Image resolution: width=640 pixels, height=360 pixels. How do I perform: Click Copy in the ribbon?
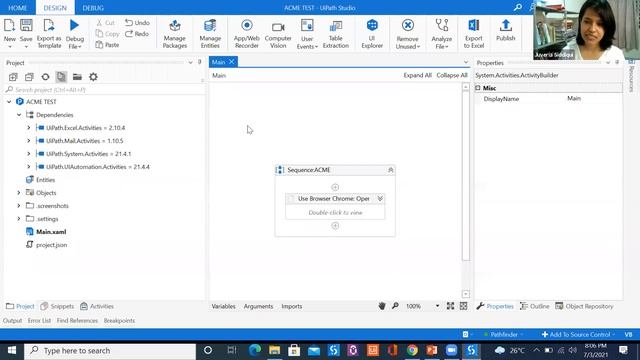pyautogui.click(x=107, y=34)
